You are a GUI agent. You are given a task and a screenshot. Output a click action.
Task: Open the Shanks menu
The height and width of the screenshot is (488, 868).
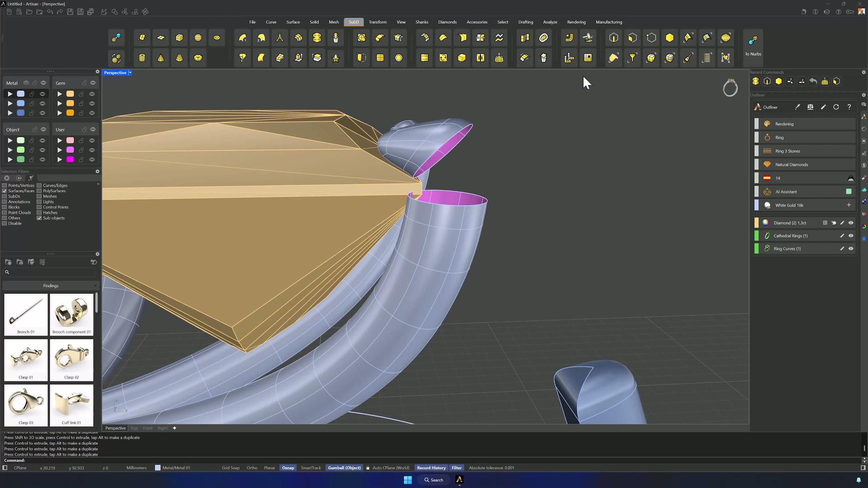pyautogui.click(x=422, y=22)
